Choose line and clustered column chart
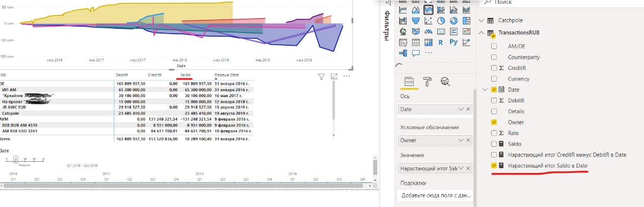This screenshot has width=644, height=207. pyautogui.click(x=454, y=10)
